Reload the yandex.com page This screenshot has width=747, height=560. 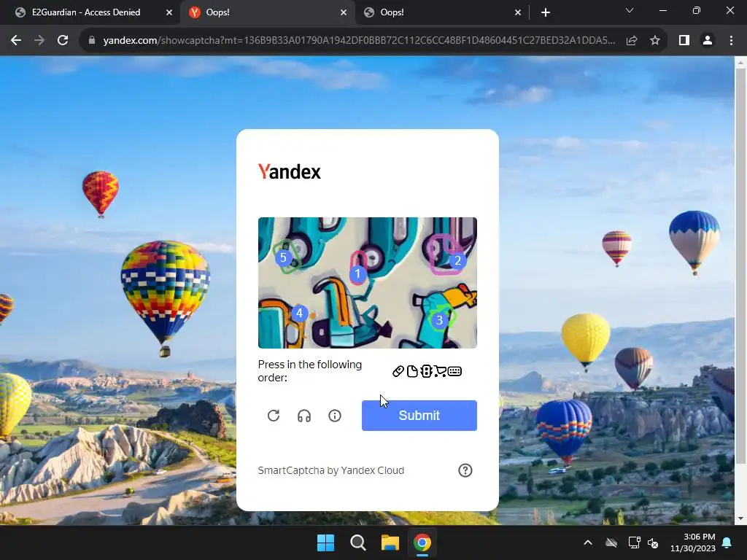pos(63,41)
